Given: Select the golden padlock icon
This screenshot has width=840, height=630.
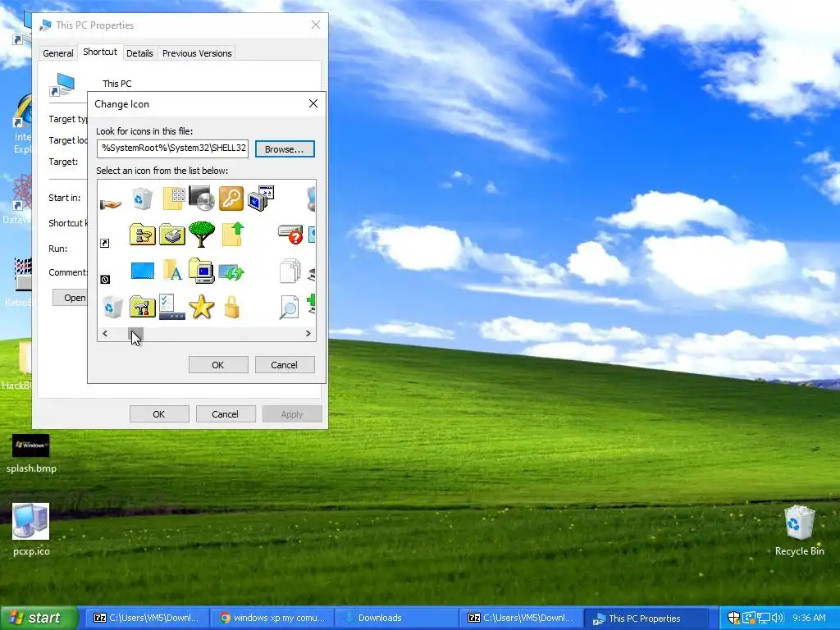Looking at the screenshot, I should coord(231,308).
